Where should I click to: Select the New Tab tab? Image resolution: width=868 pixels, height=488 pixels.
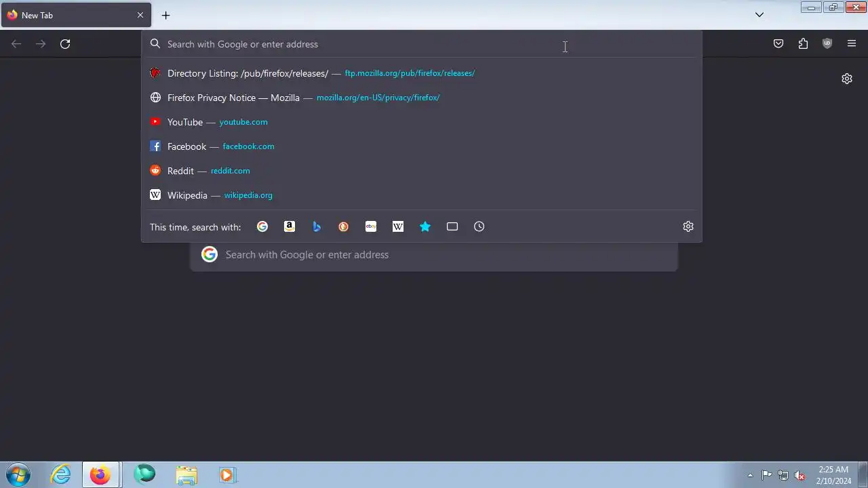pyautogui.click(x=76, y=15)
